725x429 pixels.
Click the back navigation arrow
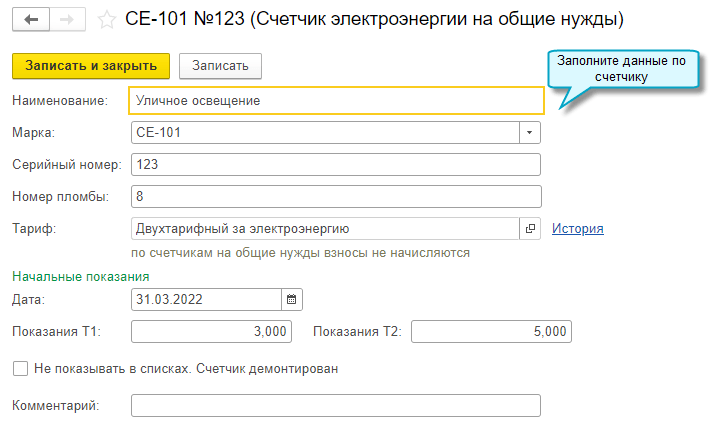[x=30, y=19]
